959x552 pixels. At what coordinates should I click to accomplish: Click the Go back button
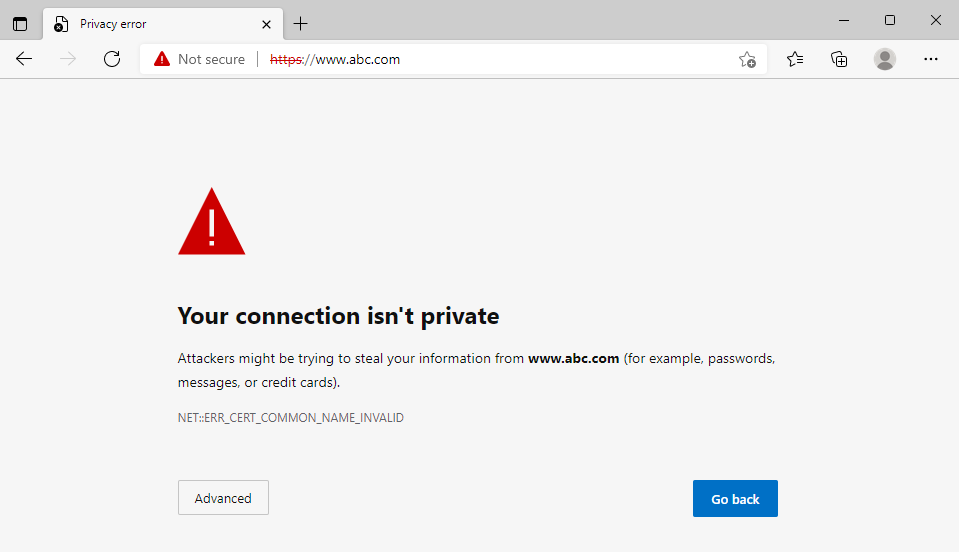click(735, 499)
